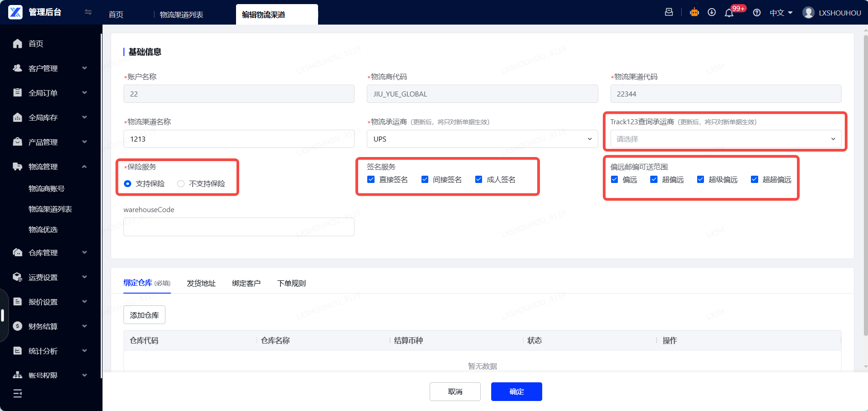Click the blue X logo icon

click(15, 12)
